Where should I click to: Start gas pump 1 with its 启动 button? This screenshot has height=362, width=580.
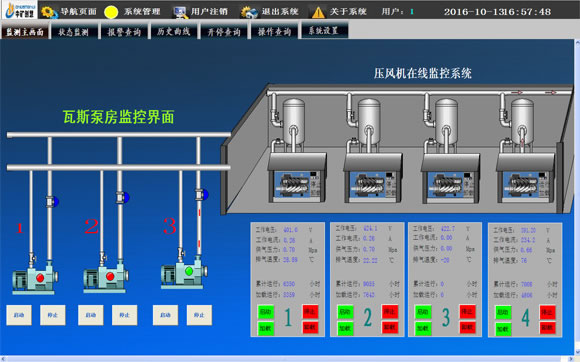[x=19, y=315]
